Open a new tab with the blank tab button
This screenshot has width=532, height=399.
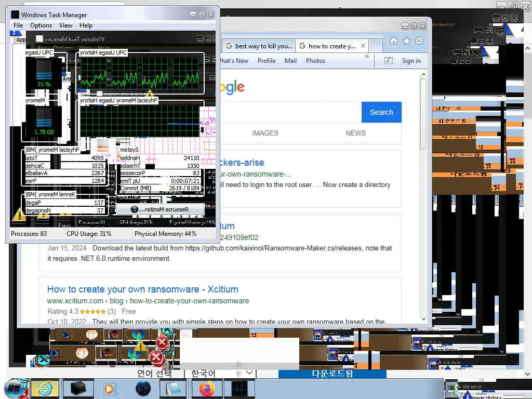(x=376, y=46)
